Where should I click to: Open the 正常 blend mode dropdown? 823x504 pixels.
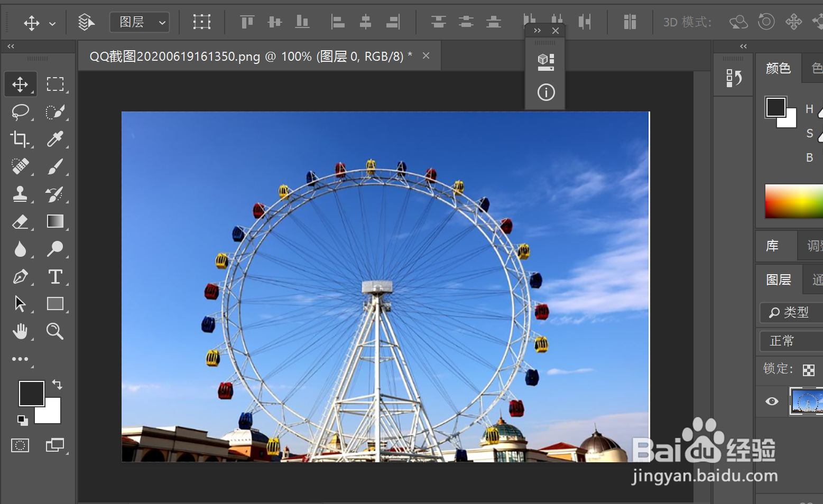click(791, 341)
